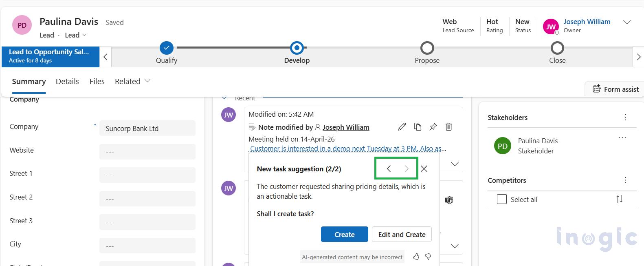This screenshot has height=266, width=644.
Task: Click the Street 2 input field
Action: (x=147, y=199)
